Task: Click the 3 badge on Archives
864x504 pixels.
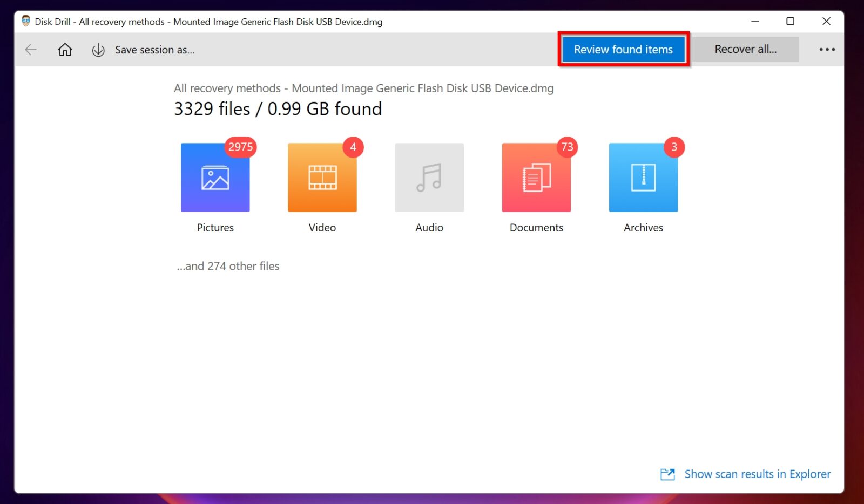Action: pos(673,147)
